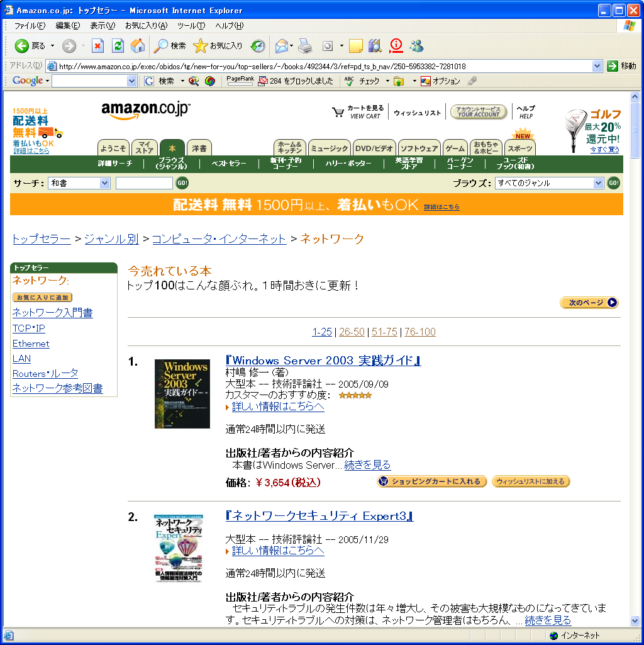The width and height of the screenshot is (644, 645).
Task: Click the Google spell Check icon
Action: tap(349, 81)
